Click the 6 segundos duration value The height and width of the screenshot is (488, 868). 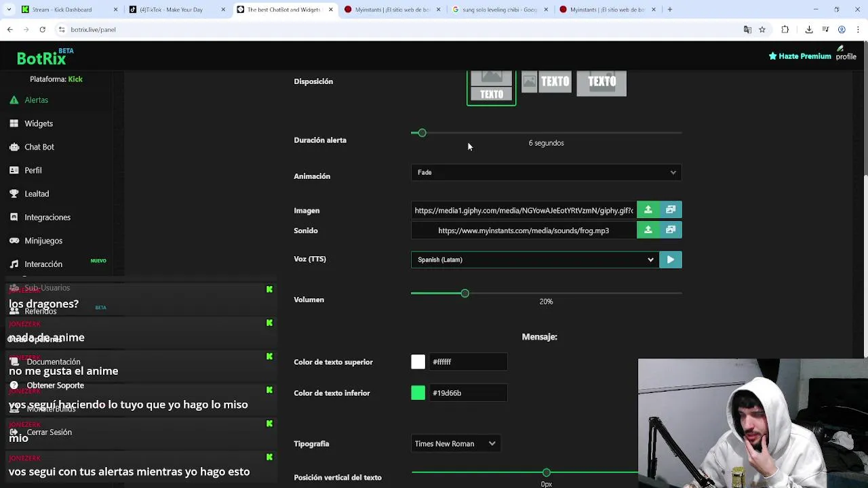546,143
